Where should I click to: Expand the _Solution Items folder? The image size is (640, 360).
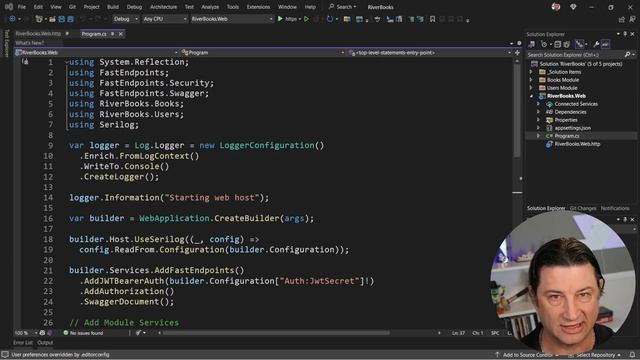tap(531, 72)
